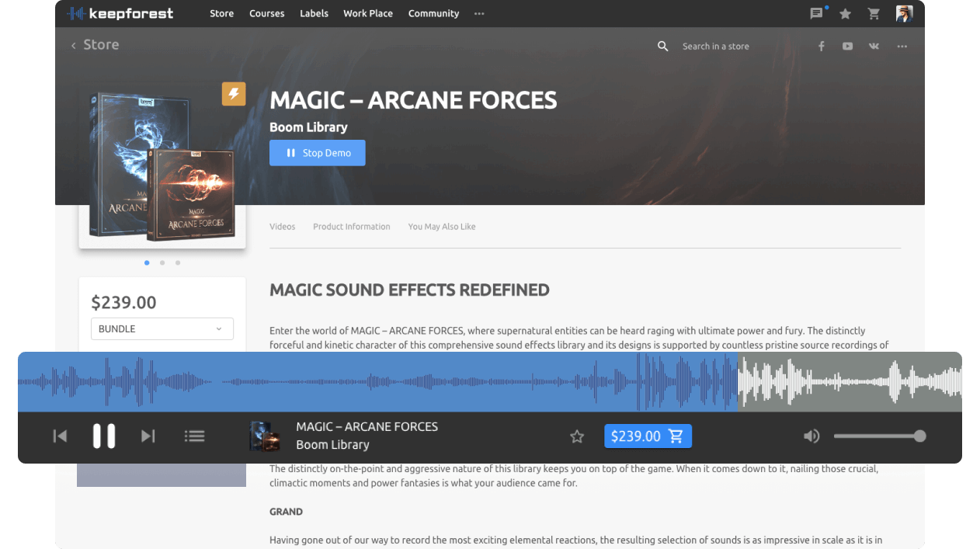
Task: Click the Stop Demo button
Action: coord(317,153)
